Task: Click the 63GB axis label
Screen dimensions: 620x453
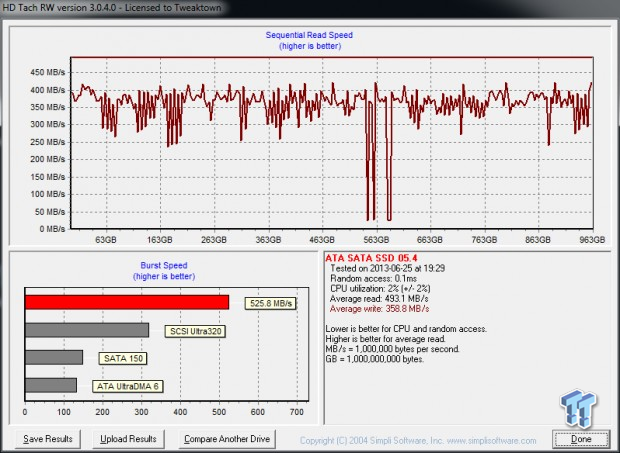Action: point(106,240)
